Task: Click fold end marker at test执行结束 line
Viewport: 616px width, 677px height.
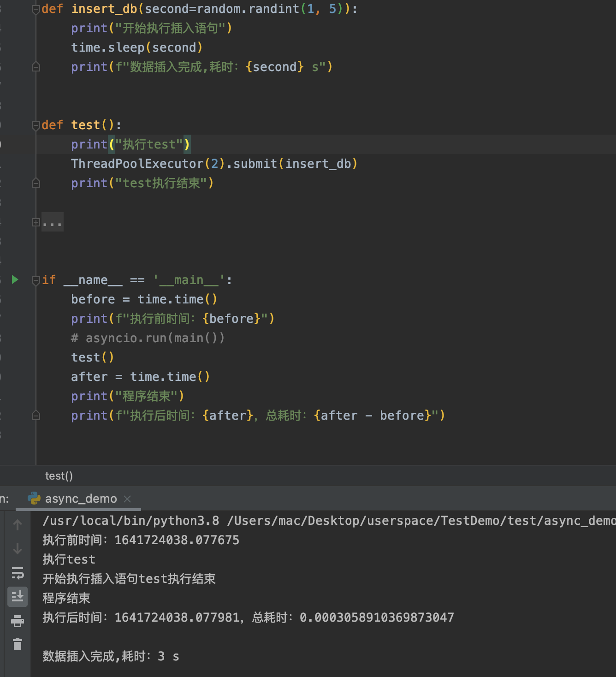Action: (36, 184)
